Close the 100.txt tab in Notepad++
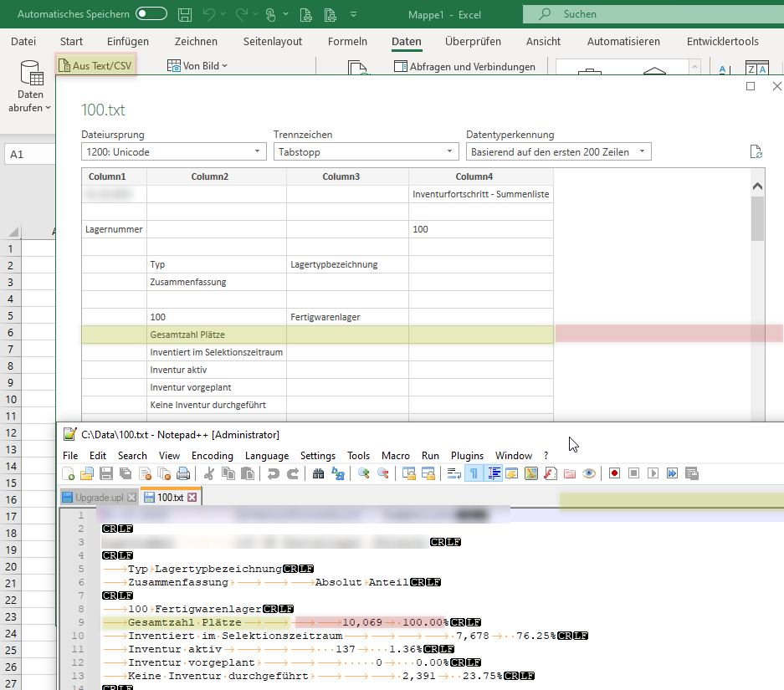The height and width of the screenshot is (690, 784). coord(192,498)
